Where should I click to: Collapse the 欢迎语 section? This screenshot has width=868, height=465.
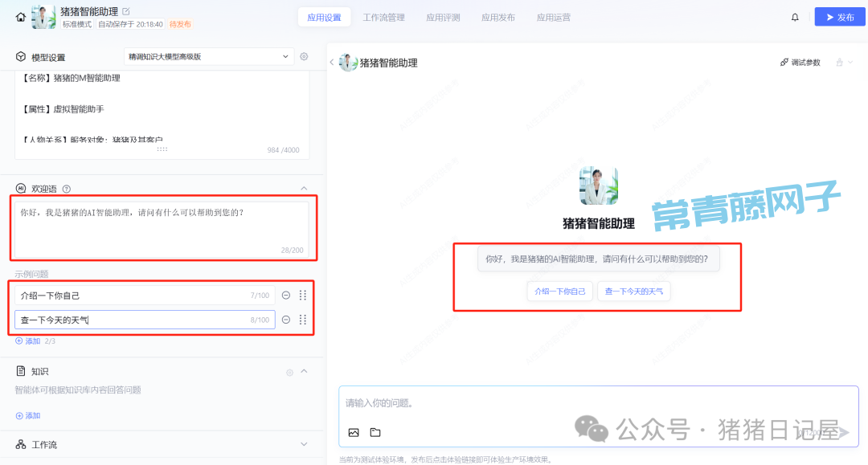point(304,189)
